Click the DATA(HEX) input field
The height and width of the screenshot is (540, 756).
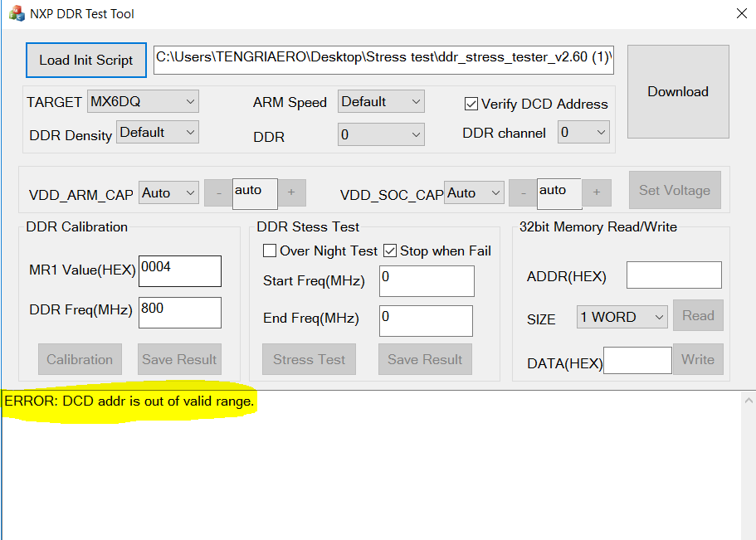(637, 360)
